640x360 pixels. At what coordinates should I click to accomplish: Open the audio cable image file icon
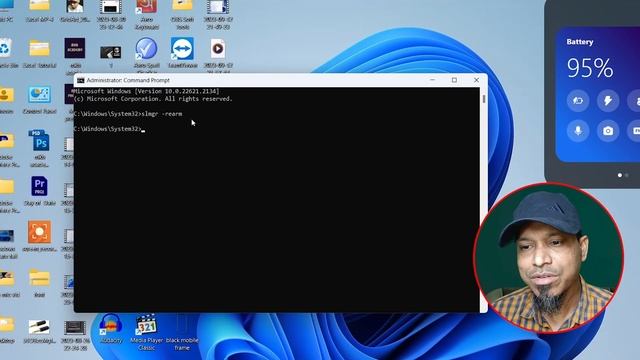(39, 327)
